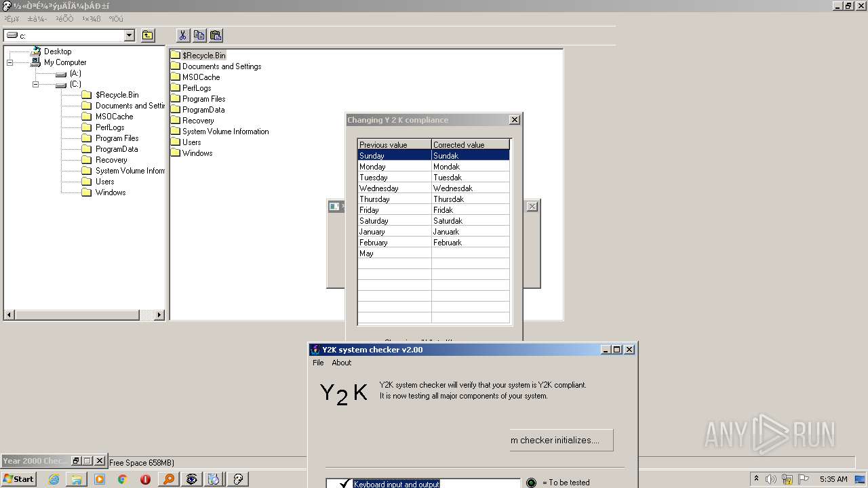Select Recovery folder in the tree

pyautogui.click(x=111, y=160)
